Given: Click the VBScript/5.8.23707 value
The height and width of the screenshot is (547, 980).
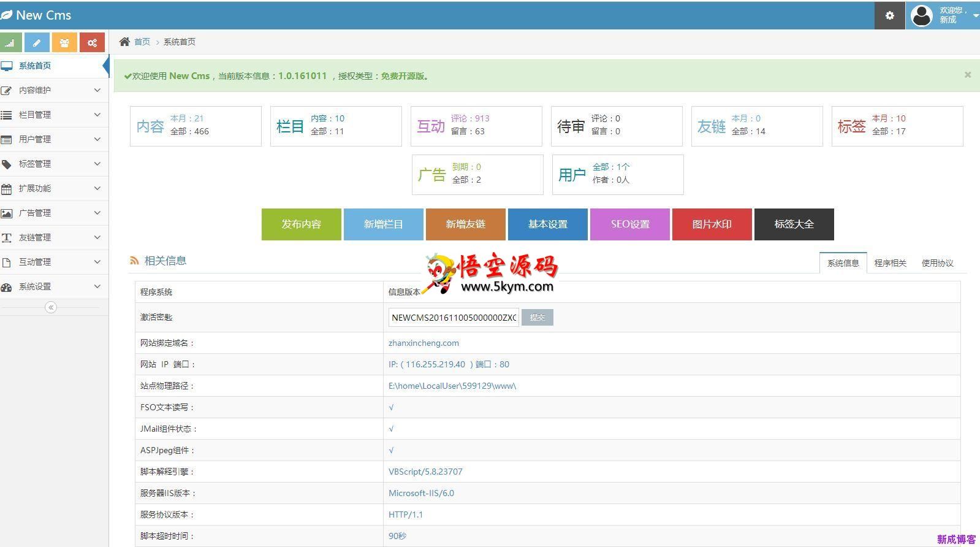Looking at the screenshot, I should click(x=425, y=472).
